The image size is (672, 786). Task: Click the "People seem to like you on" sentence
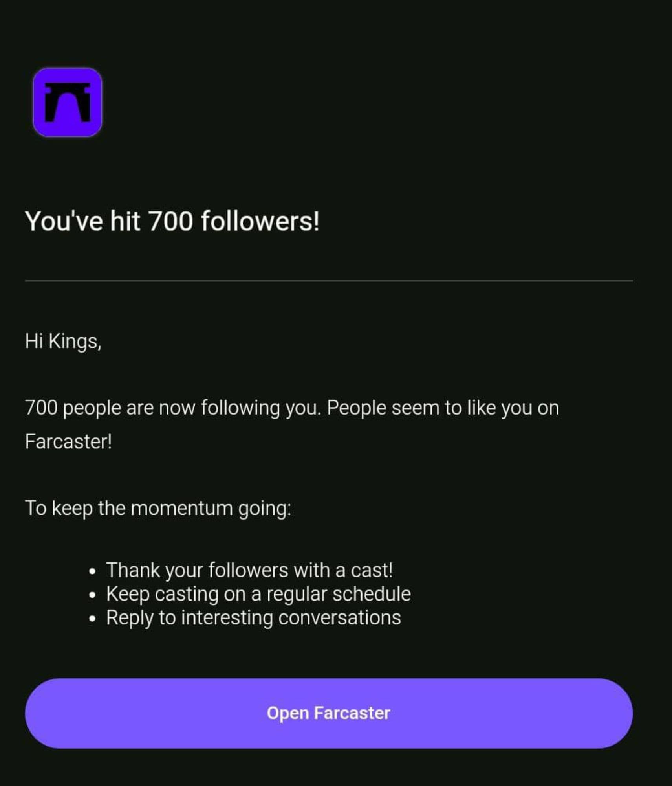coord(443,408)
